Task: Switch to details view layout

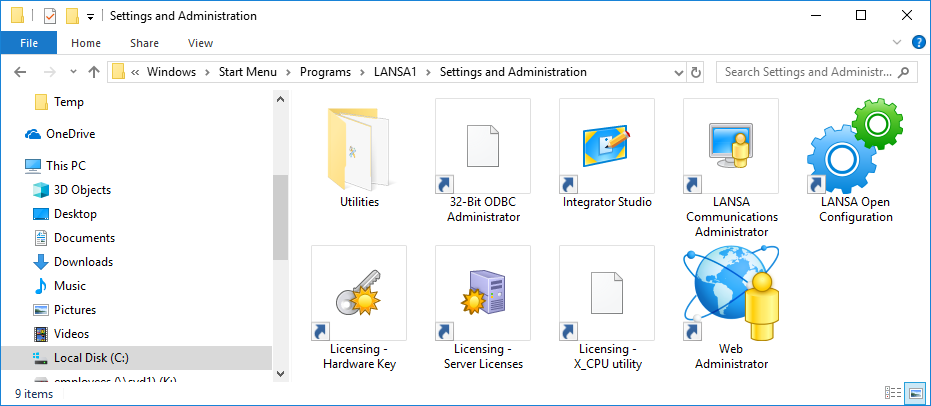Action: pos(892,394)
